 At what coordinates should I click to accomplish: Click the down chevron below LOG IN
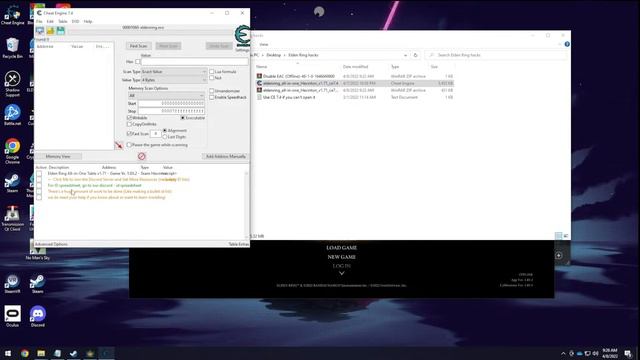tap(342, 273)
